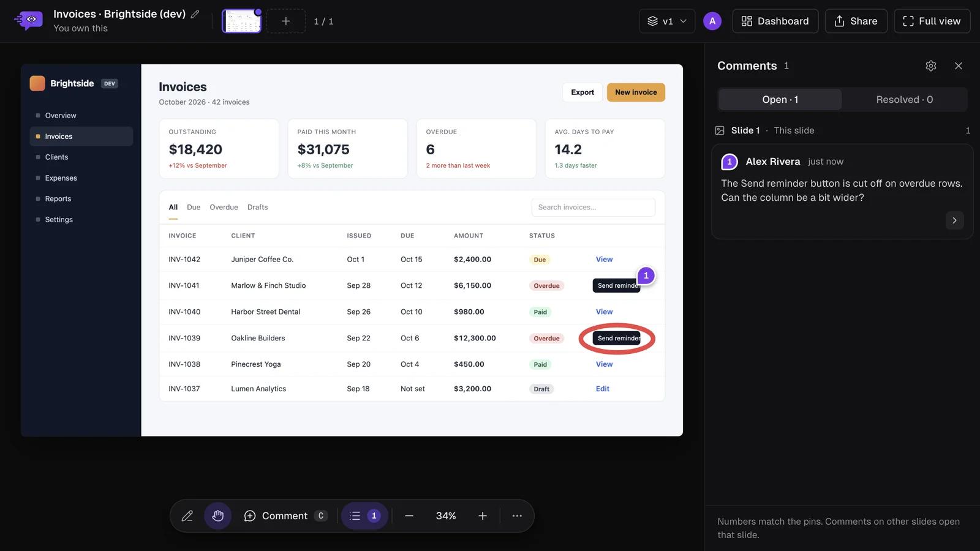Open the more options ellipsis menu
980x551 pixels.
tap(517, 515)
